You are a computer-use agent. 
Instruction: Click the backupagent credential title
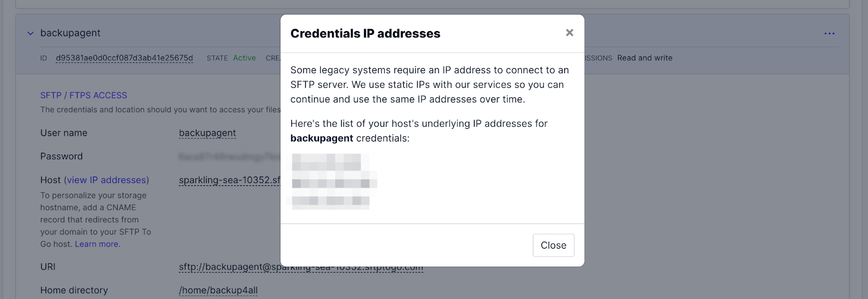point(71,33)
